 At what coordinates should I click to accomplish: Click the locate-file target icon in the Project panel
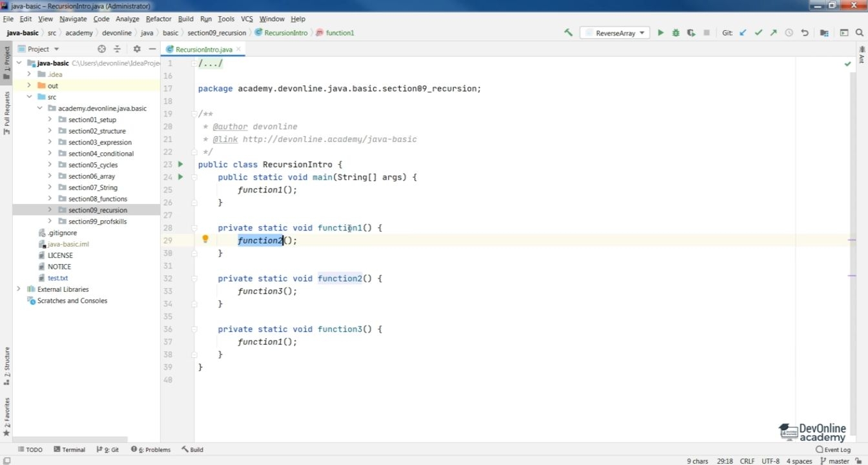coord(101,49)
